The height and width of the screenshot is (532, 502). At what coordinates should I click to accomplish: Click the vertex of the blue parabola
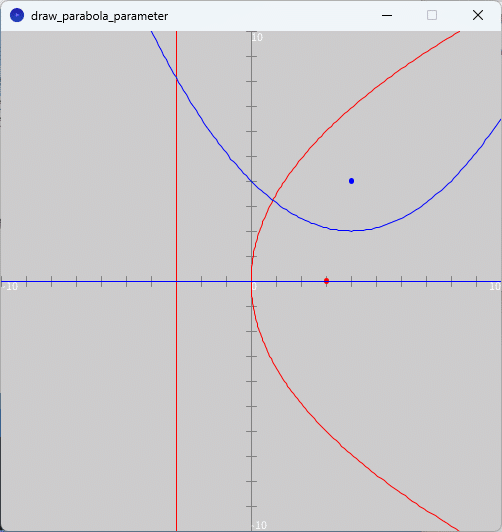(351, 231)
